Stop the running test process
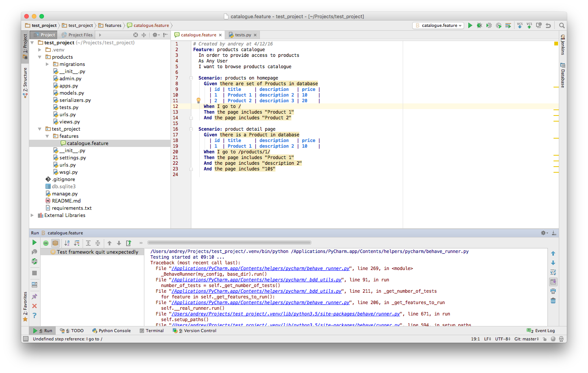 [x=34, y=273]
